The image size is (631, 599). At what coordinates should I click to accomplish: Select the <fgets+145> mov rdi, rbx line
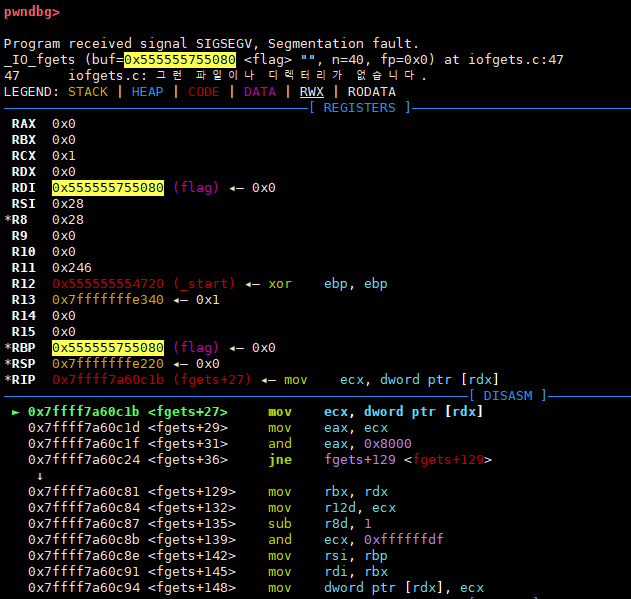pyautogui.click(x=208, y=572)
